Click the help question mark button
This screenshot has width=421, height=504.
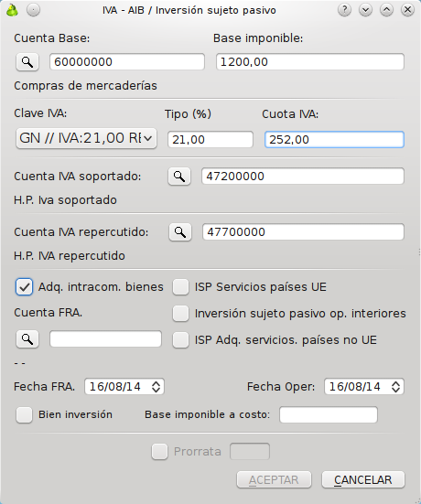tap(344, 10)
